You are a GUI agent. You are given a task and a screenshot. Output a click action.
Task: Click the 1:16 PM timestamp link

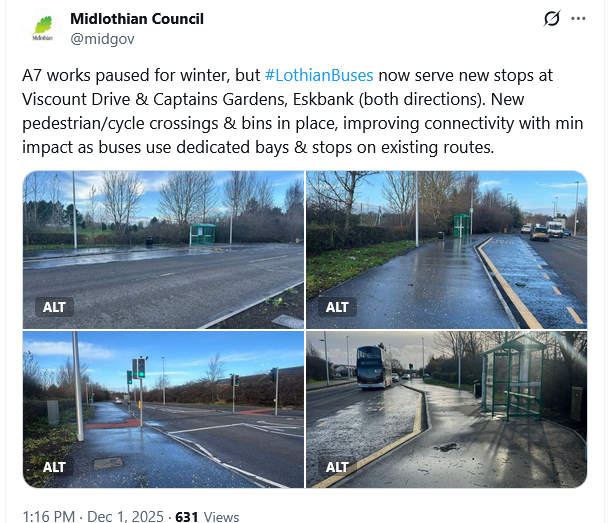49,517
